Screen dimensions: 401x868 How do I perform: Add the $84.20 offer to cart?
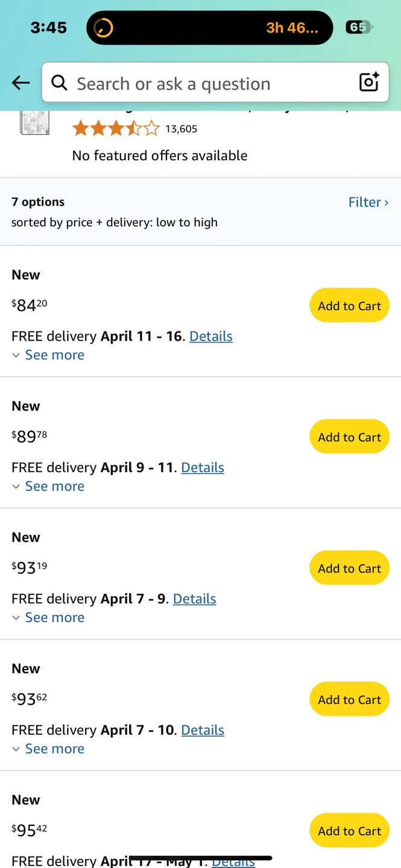click(x=349, y=306)
